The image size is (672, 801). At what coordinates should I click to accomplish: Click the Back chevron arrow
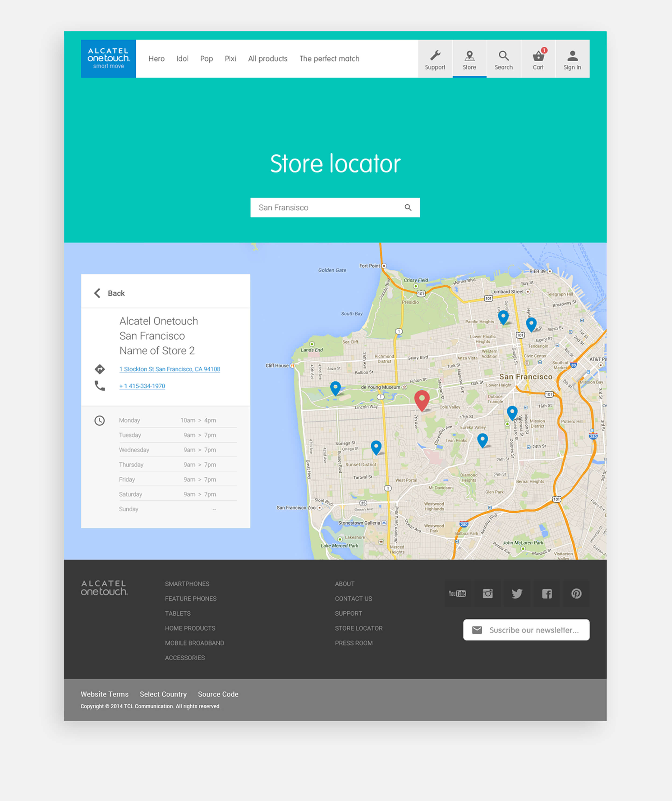pos(97,293)
